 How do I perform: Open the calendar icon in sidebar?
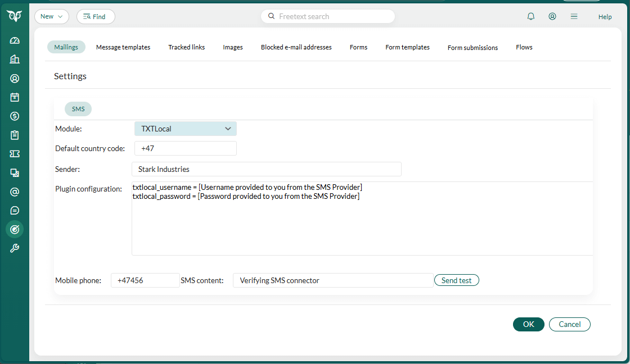tap(15, 97)
